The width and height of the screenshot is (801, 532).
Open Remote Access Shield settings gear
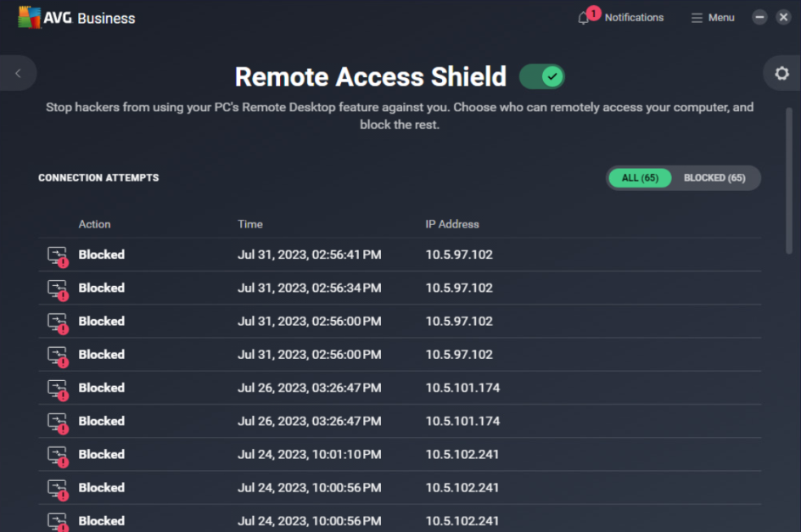pos(781,73)
